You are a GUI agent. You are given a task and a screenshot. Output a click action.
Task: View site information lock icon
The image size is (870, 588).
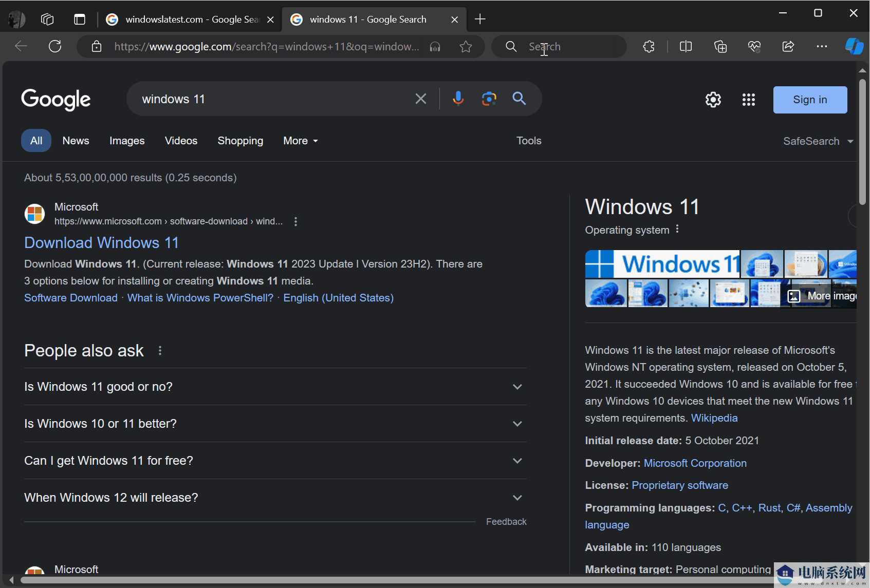(x=96, y=47)
